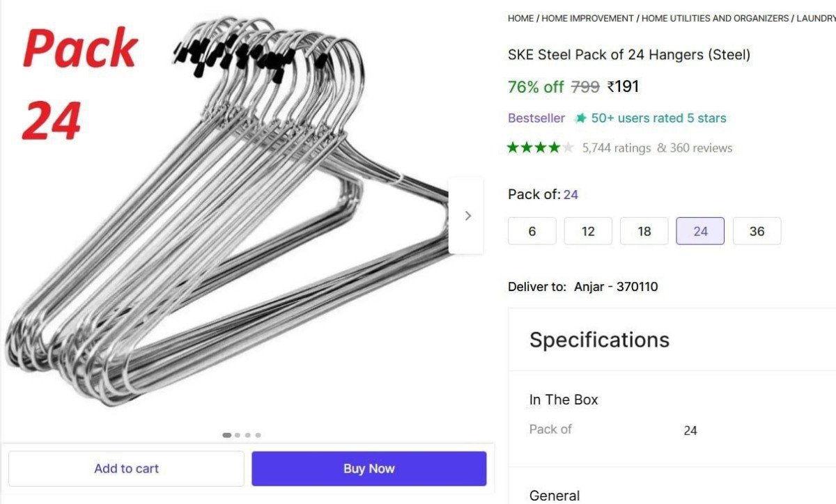
Task: Open the 5,744 ratings link
Action: click(616, 148)
